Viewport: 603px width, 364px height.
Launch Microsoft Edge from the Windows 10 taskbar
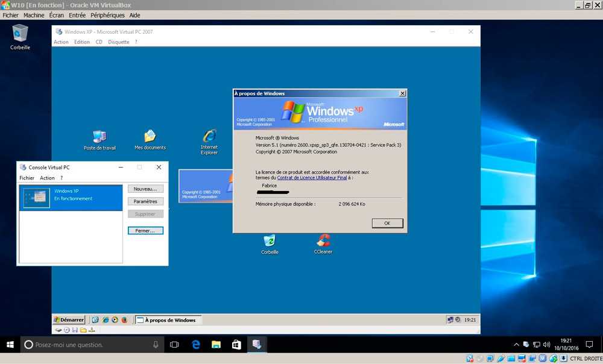pos(196,345)
